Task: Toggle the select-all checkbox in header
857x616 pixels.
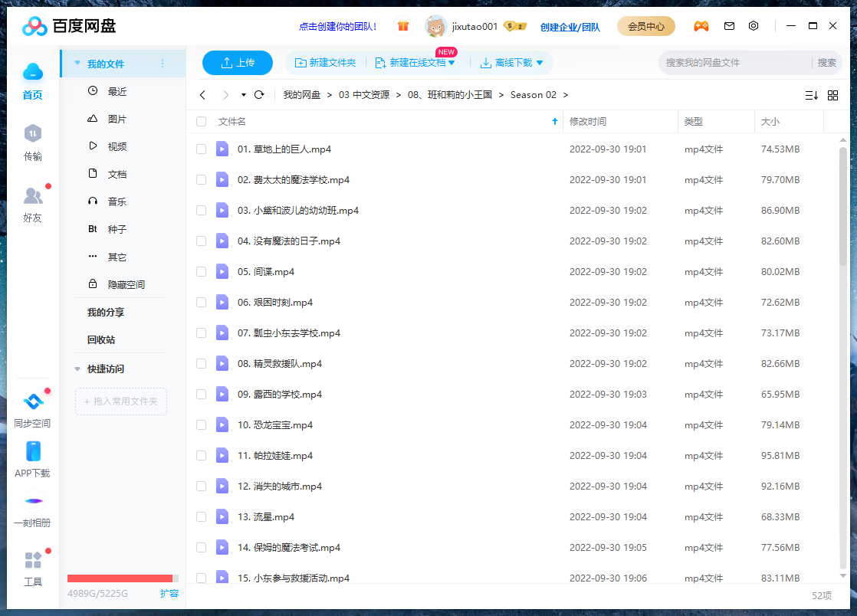Action: pos(201,121)
